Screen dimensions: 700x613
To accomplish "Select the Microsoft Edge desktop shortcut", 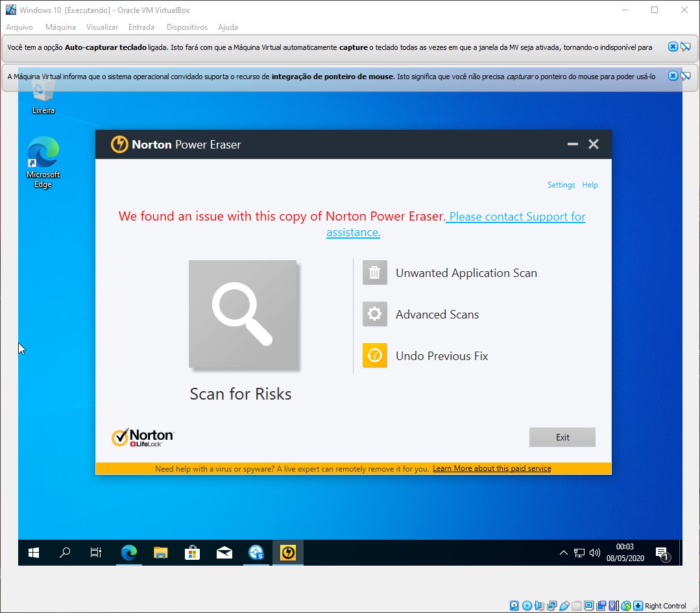I will click(x=43, y=163).
